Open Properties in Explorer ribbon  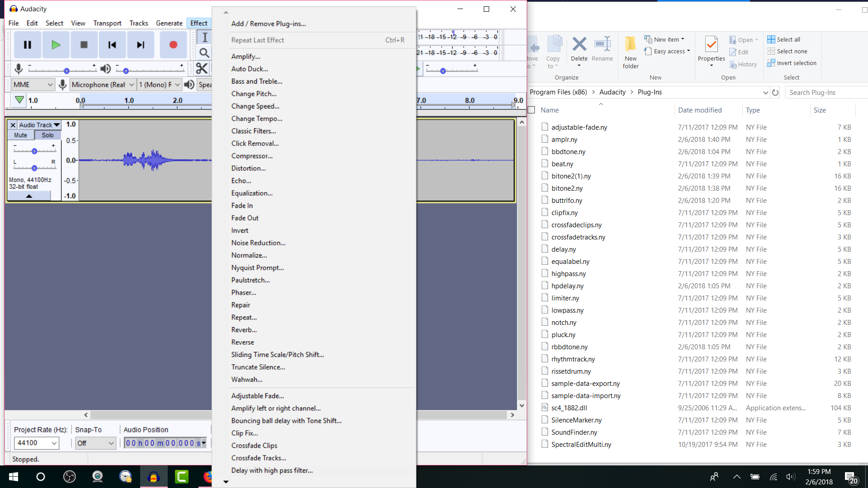tap(711, 51)
